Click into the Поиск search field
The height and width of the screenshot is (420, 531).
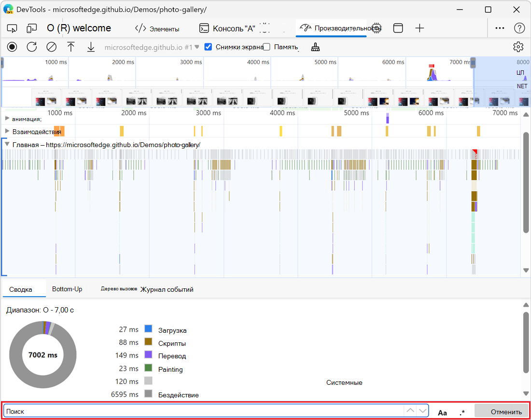tap(203, 411)
